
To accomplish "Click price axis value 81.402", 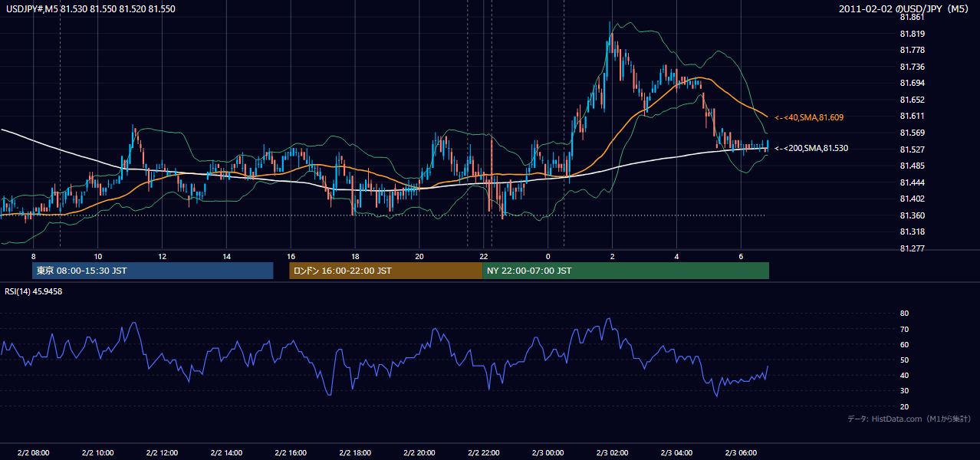I will (912, 199).
